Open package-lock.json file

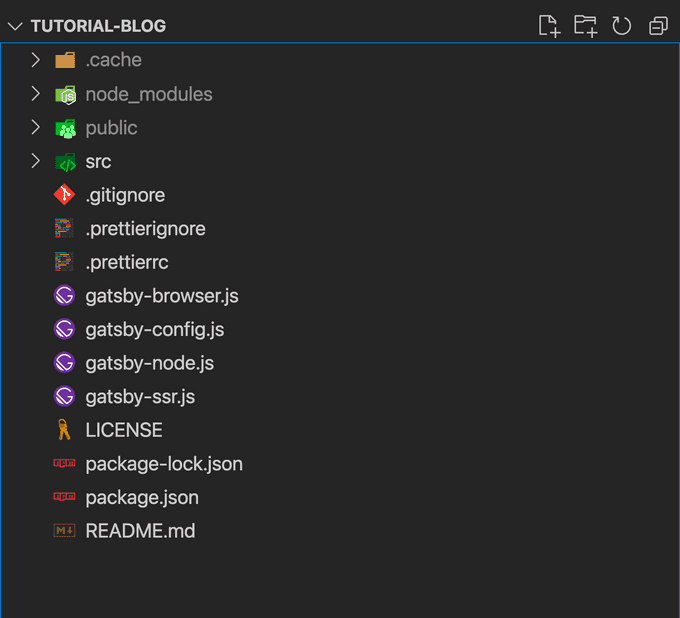[340, 464]
